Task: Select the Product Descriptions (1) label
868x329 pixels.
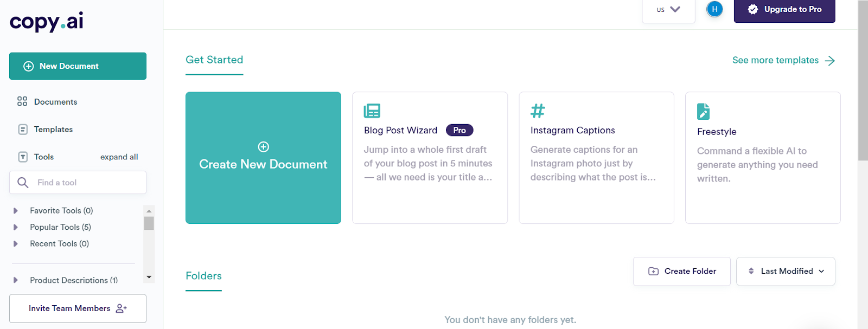Action: [74, 280]
